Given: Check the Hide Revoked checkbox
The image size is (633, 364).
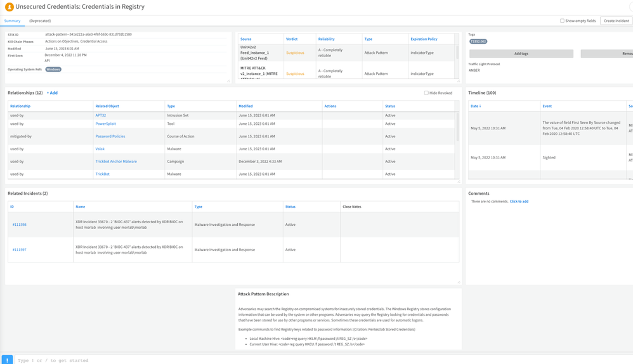Looking at the screenshot, I should [426, 93].
